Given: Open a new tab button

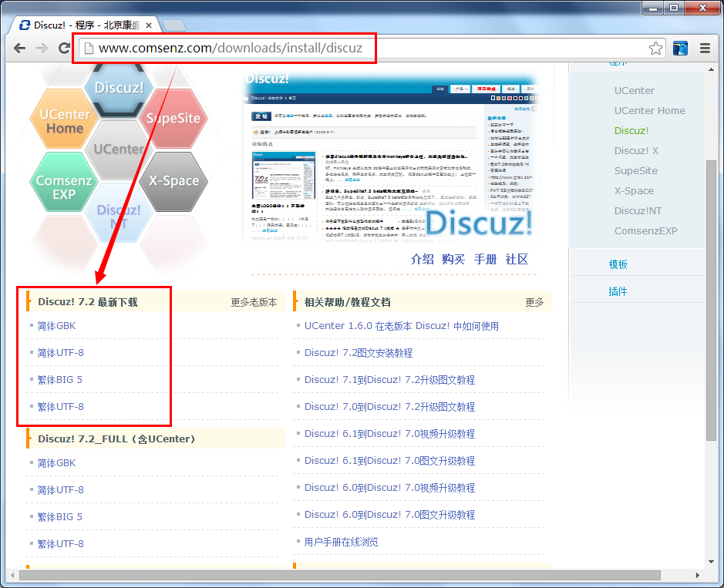Looking at the screenshot, I should pos(174,25).
